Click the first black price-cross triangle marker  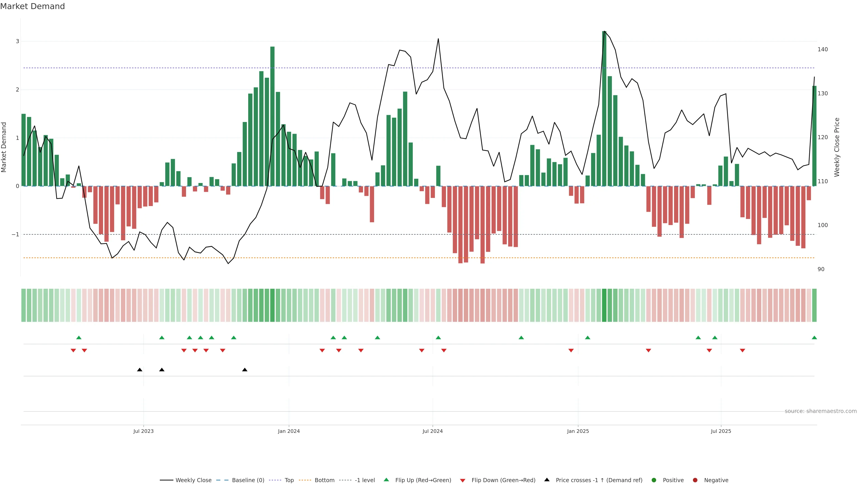pos(139,370)
